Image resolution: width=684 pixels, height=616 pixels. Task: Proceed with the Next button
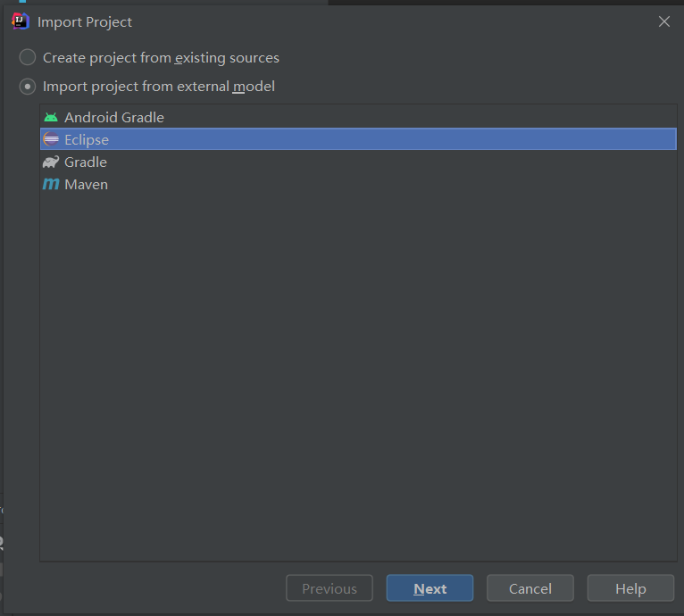(430, 588)
